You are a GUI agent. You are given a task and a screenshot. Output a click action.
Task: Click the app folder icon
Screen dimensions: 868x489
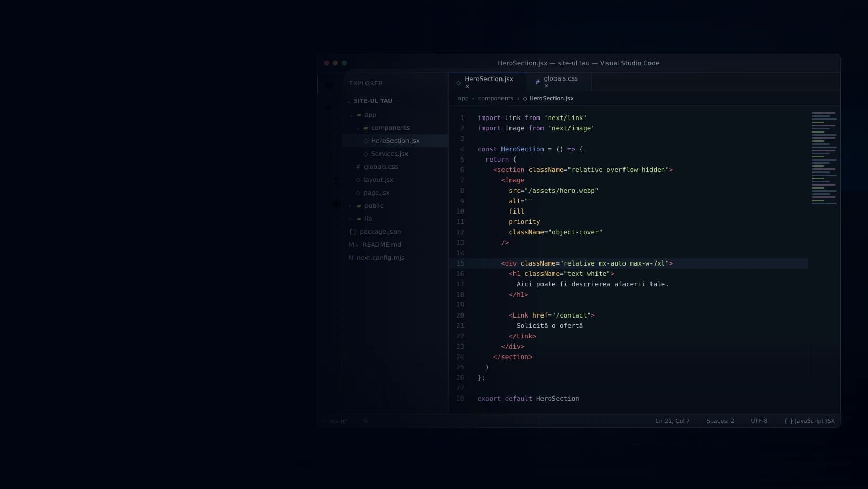359,115
